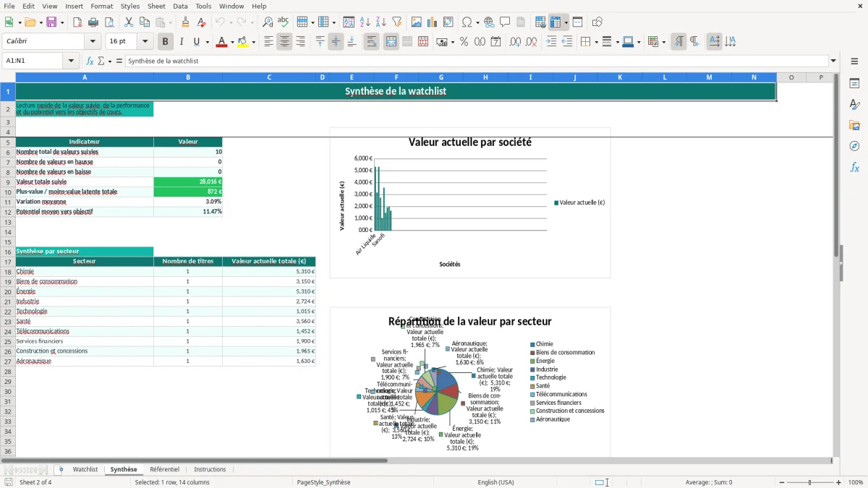The width and height of the screenshot is (868, 488).
Task: Click the column O header
Action: [791, 77]
